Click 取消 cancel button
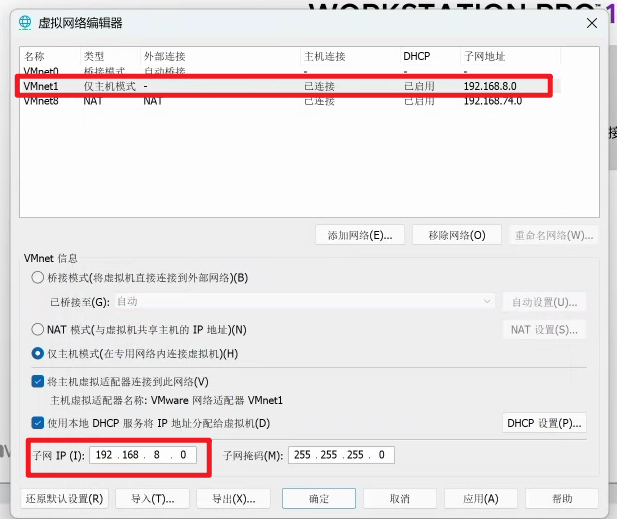Image resolution: width=617 pixels, height=519 pixels. click(400, 499)
